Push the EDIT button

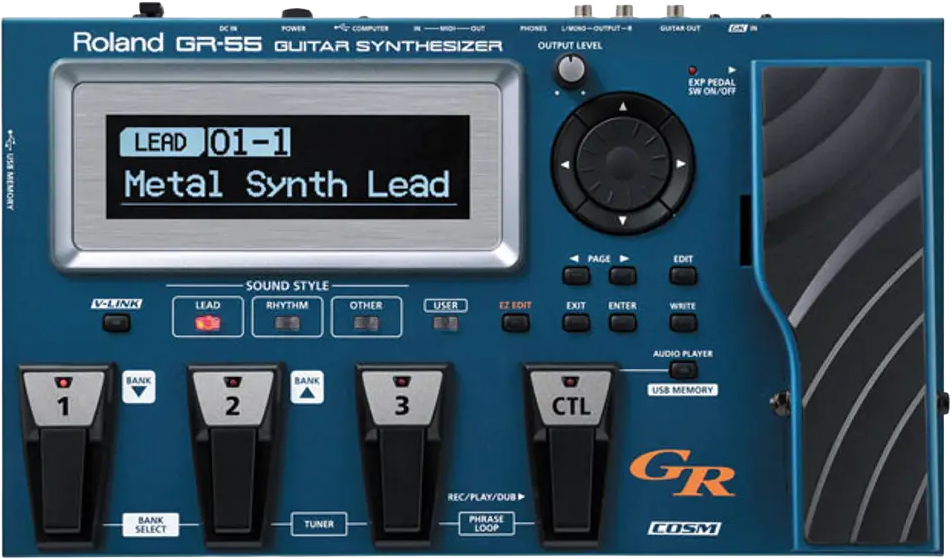683,276
